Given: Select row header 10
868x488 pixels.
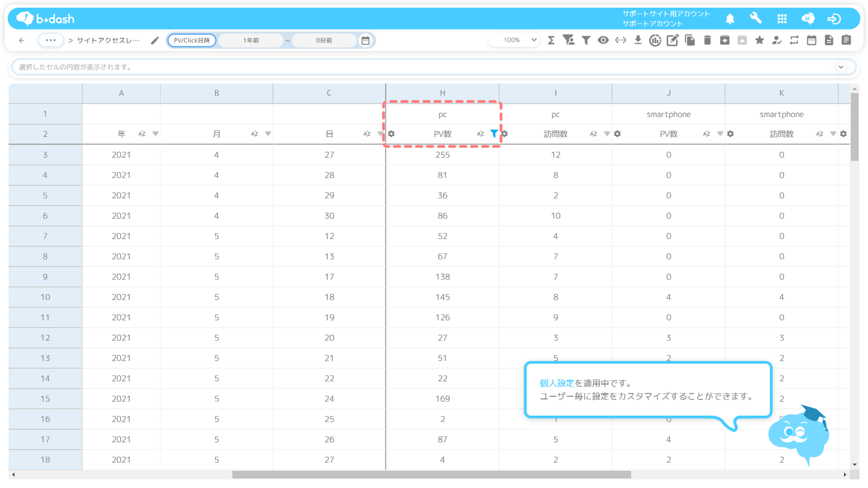Looking at the screenshot, I should [x=45, y=297].
